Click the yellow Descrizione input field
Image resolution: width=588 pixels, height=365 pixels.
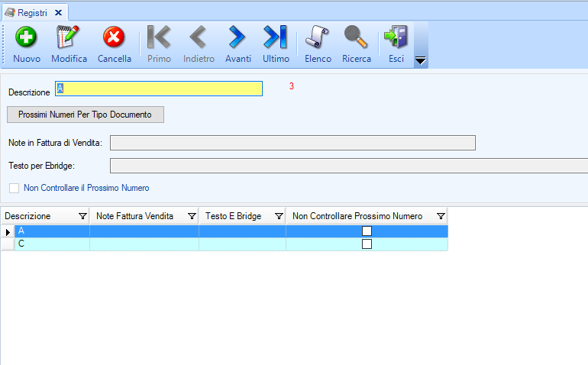[159, 89]
